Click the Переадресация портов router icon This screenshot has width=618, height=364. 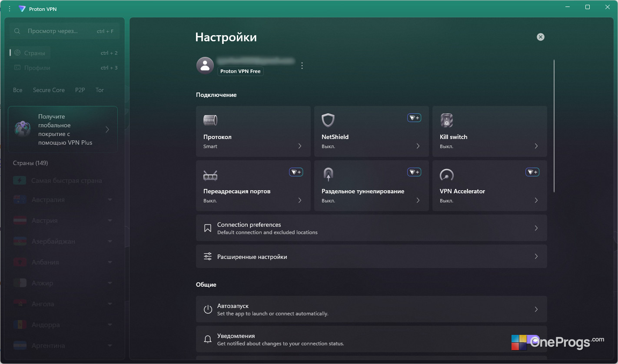210,175
